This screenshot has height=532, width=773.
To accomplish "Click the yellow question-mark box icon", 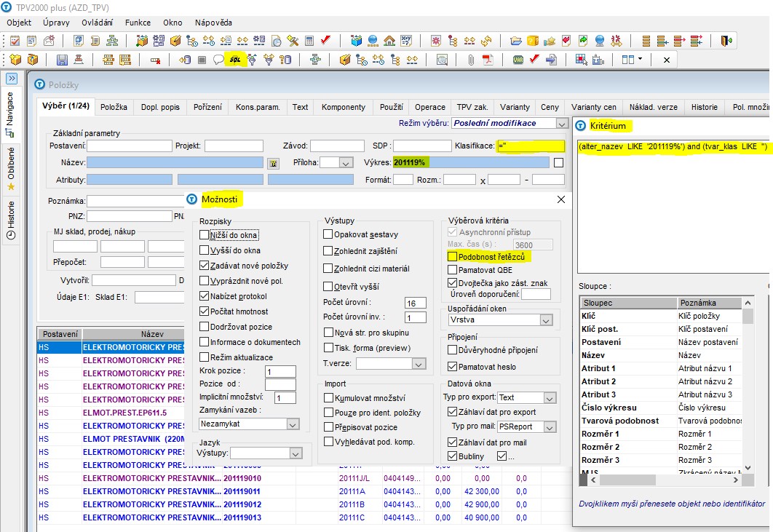I will coord(533,41).
